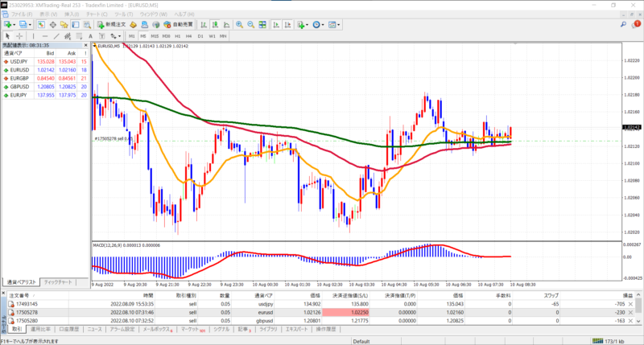Open the search magnifier at top right
Viewport: 644px width, 345px height.
click(x=623, y=25)
